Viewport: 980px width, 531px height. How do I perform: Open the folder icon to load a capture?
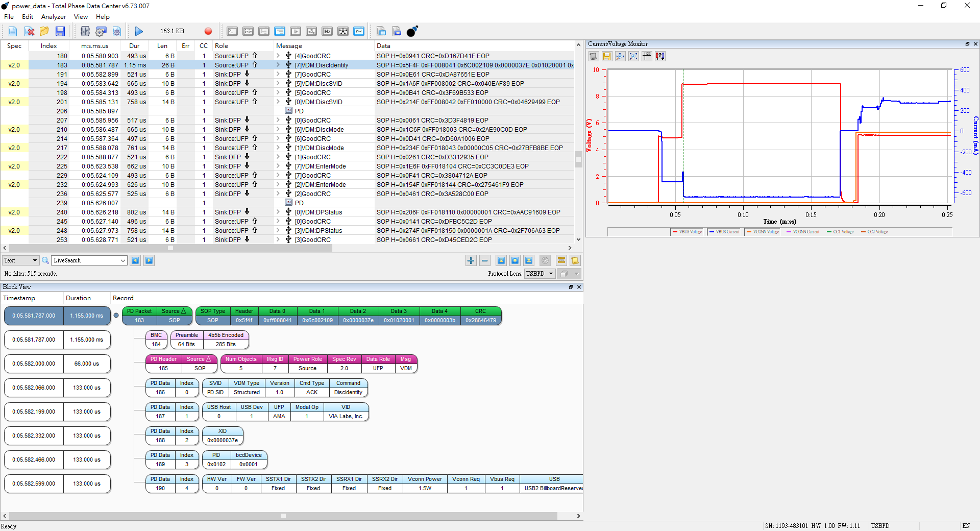point(44,32)
